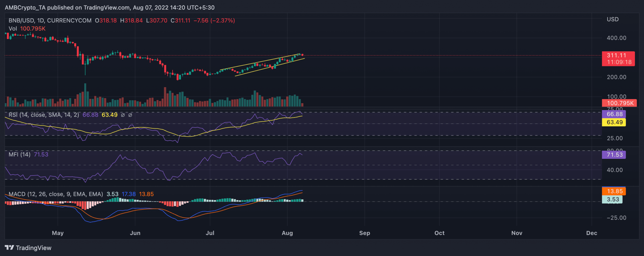Select the Vol indicator label
Viewport: 644px width, 256px height.
tap(13, 29)
